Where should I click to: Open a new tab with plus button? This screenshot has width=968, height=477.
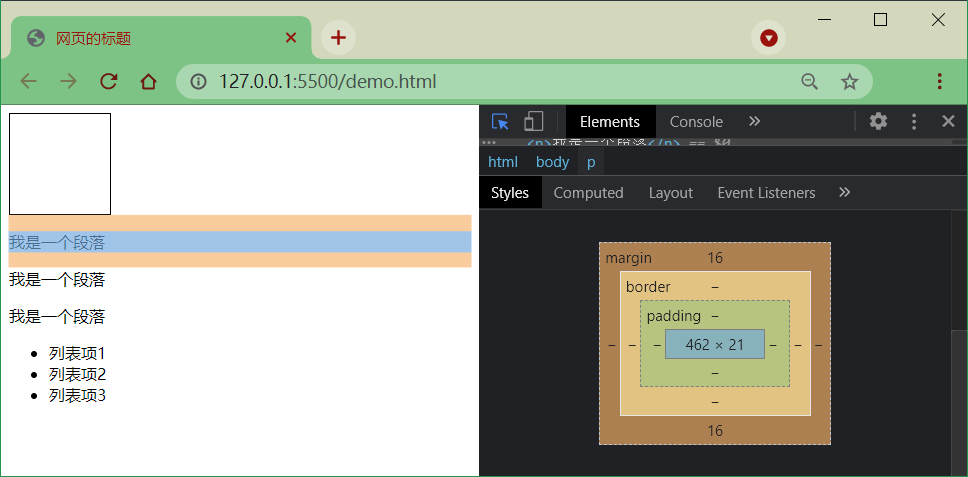click(x=338, y=38)
